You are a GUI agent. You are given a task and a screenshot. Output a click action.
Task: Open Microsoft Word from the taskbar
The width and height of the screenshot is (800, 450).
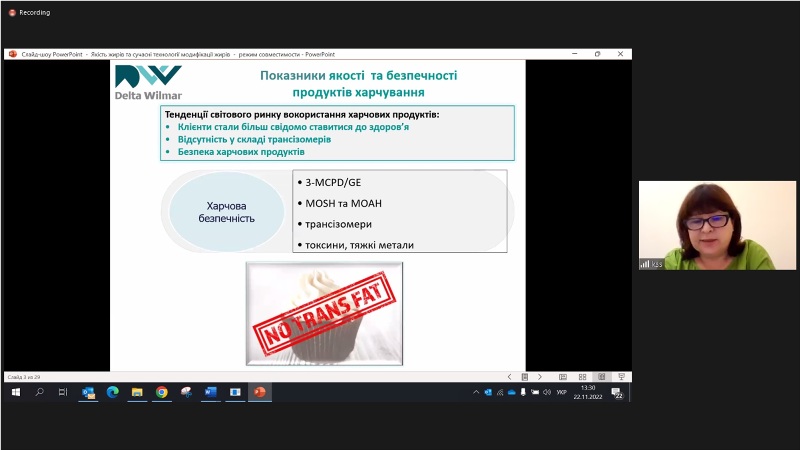coord(211,392)
